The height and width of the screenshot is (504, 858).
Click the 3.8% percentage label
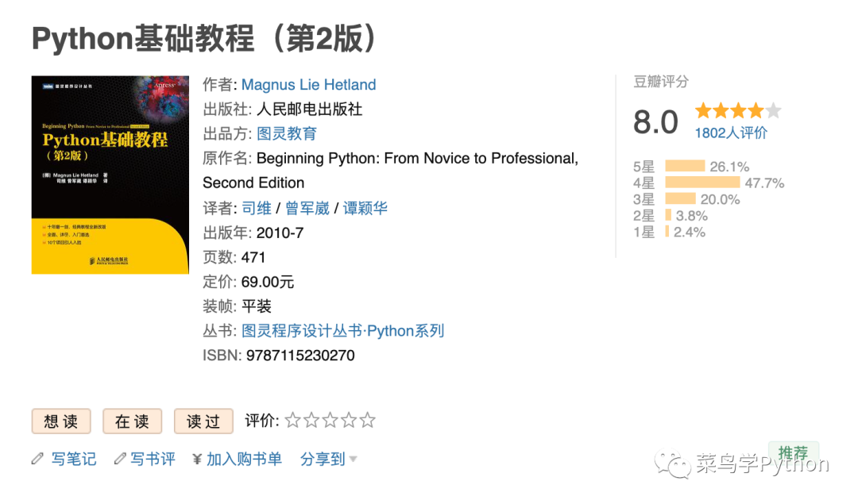692,216
